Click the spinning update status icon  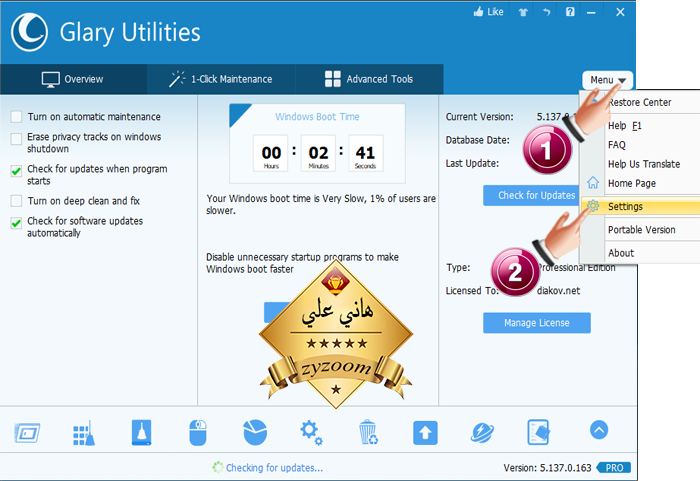click(x=218, y=468)
